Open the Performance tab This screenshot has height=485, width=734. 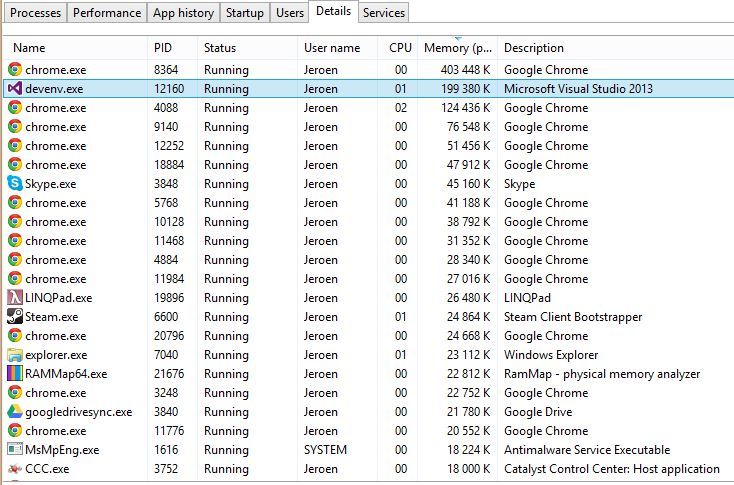[107, 13]
